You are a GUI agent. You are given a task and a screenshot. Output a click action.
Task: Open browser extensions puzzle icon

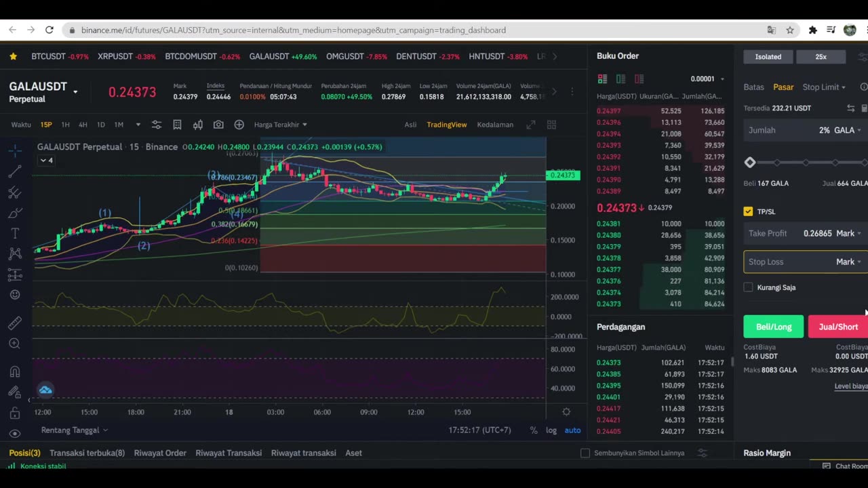(812, 30)
